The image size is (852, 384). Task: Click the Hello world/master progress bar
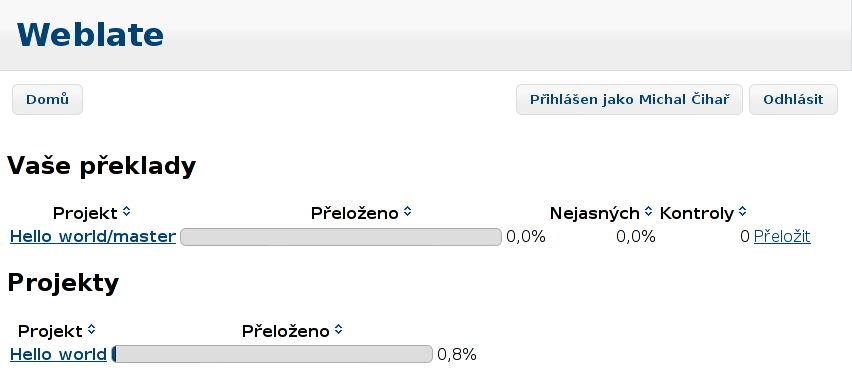[x=341, y=237]
